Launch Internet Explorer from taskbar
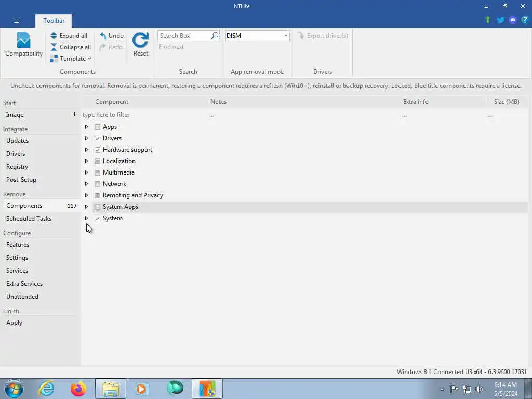This screenshot has width=532, height=399. (46, 389)
